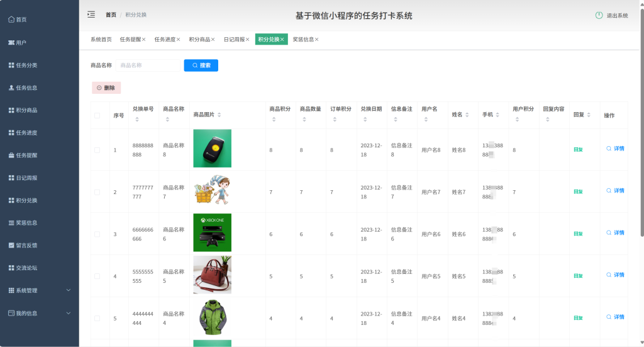Check the row 3 checkbox for 商品名称6
644x347 pixels.
click(x=97, y=234)
